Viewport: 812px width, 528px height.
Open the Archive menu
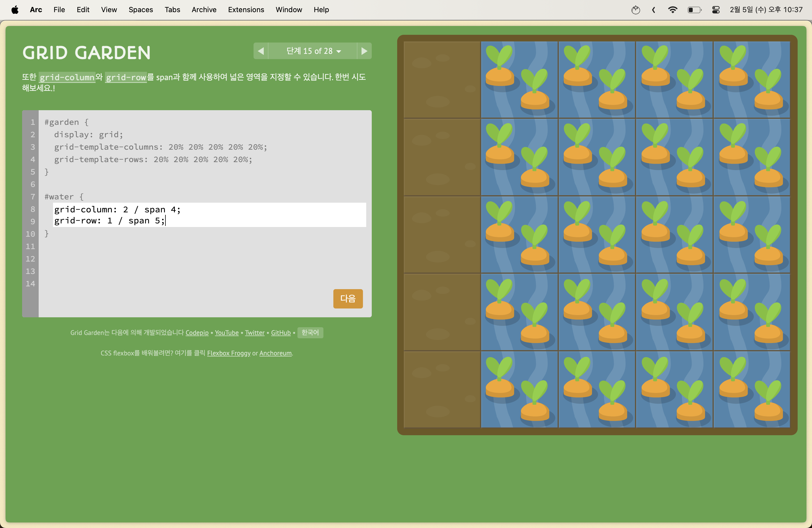[204, 10]
